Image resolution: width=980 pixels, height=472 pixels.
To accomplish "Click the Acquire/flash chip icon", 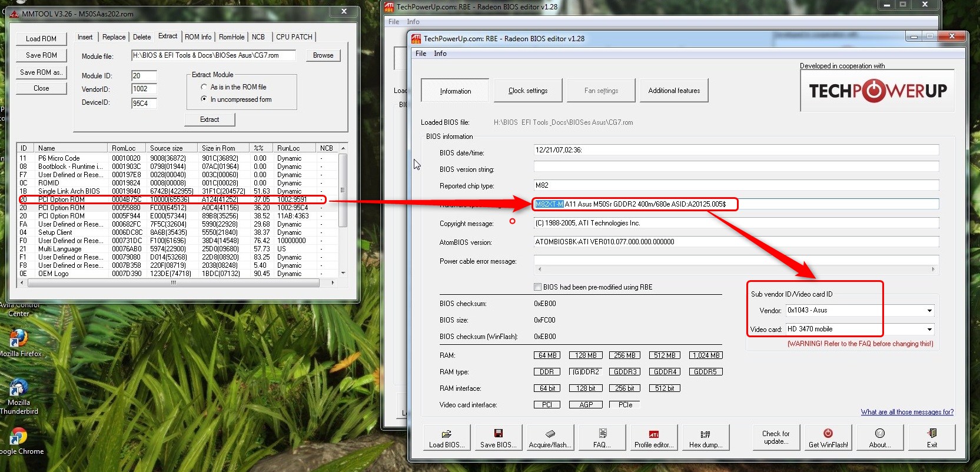I will [550, 434].
